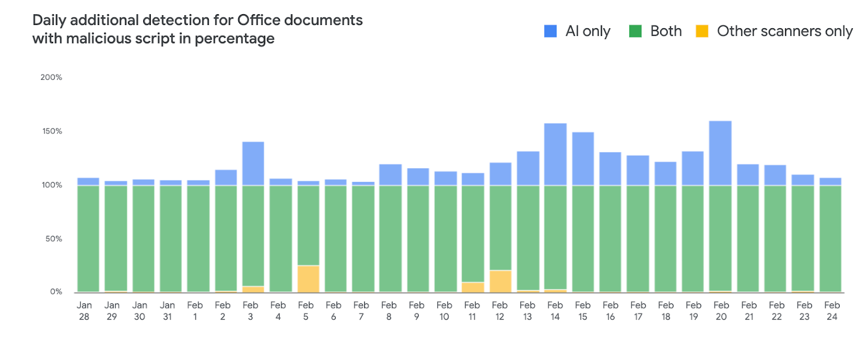Click the green Both legend swatch
868x346 pixels.
pos(635,32)
